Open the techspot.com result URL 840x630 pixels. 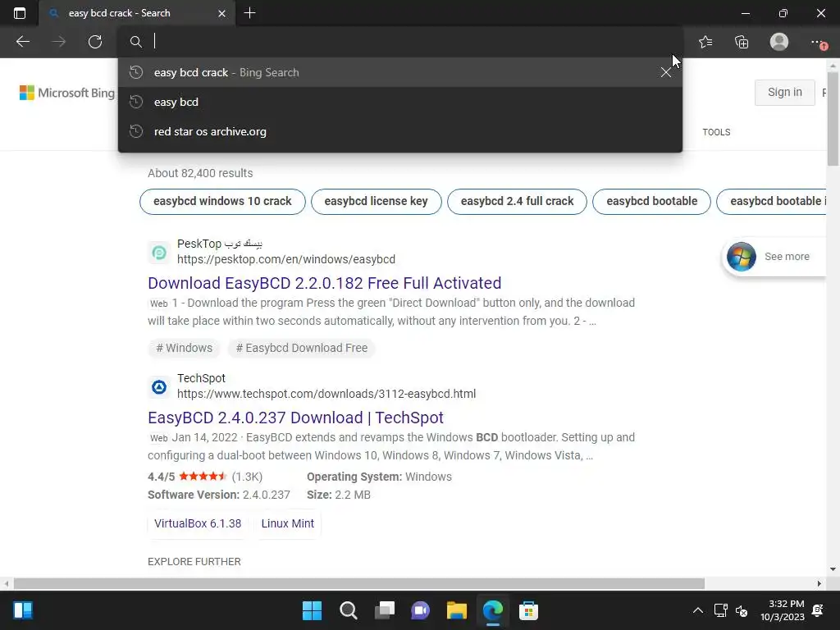point(326,395)
